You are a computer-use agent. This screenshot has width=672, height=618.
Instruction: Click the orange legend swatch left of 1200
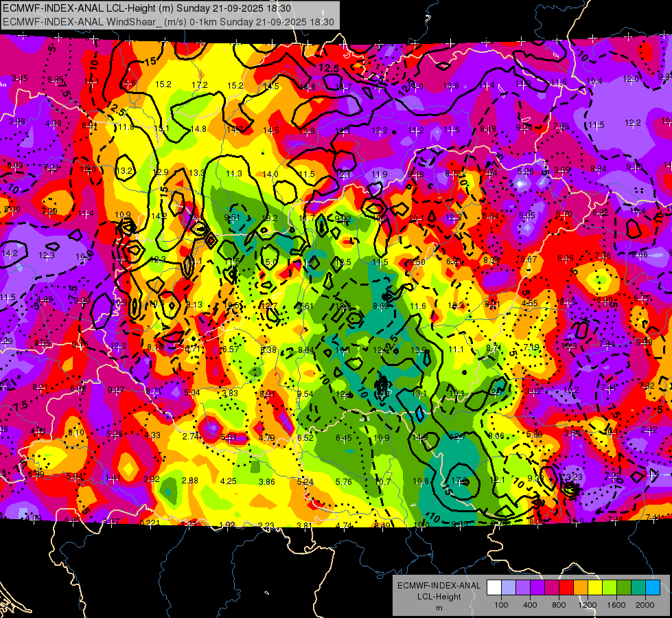tap(581, 587)
